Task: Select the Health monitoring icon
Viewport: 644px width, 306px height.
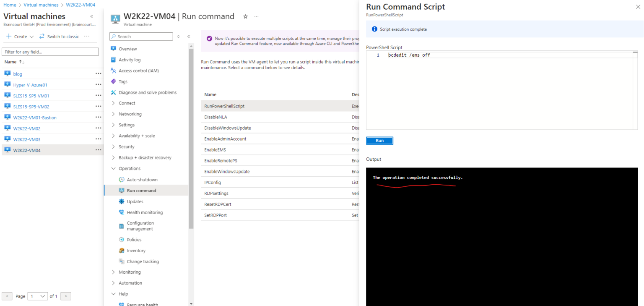Action: tap(121, 212)
